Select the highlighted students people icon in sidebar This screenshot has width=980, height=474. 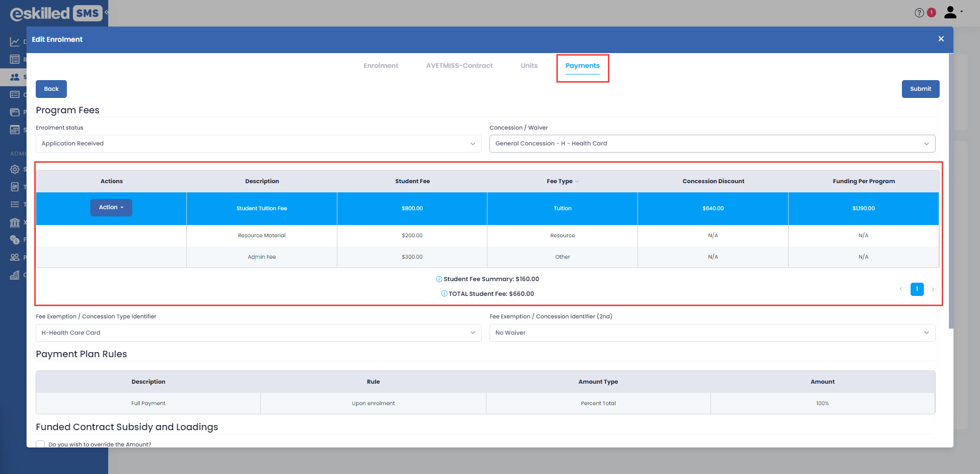(15, 77)
